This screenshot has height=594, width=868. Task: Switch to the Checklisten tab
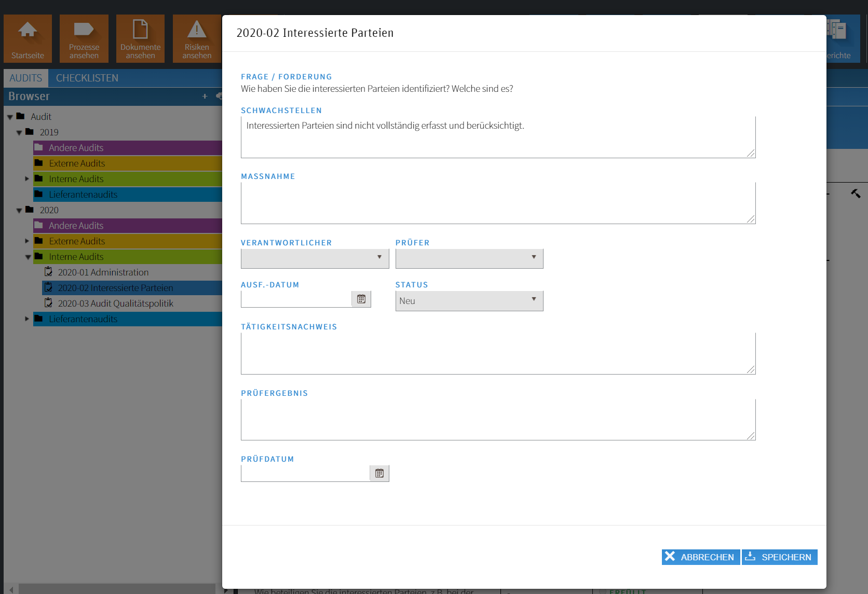click(x=87, y=78)
